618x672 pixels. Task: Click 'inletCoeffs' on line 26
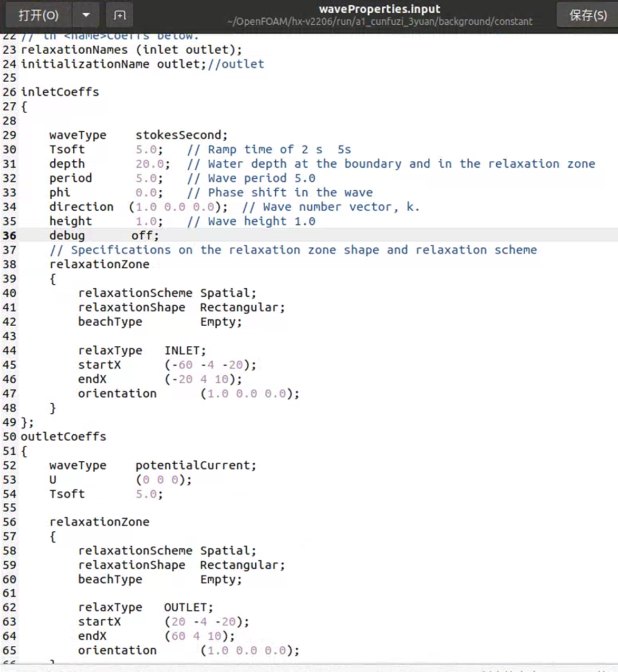(60, 92)
